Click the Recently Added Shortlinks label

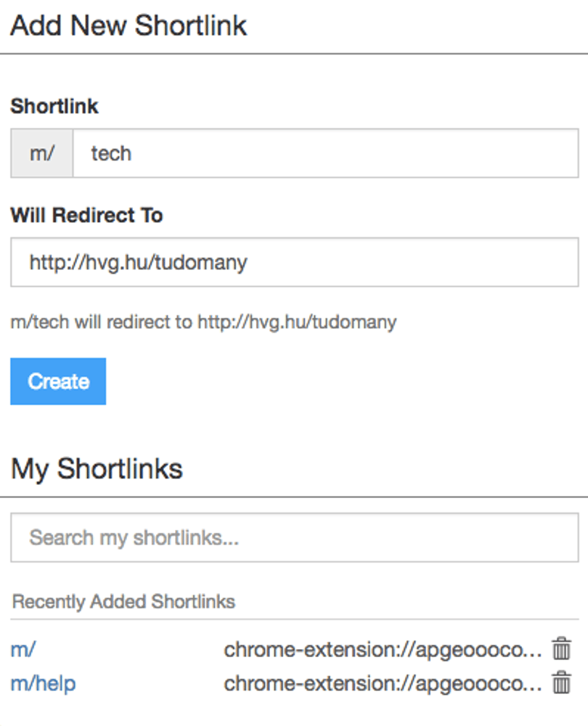pyautogui.click(x=123, y=601)
